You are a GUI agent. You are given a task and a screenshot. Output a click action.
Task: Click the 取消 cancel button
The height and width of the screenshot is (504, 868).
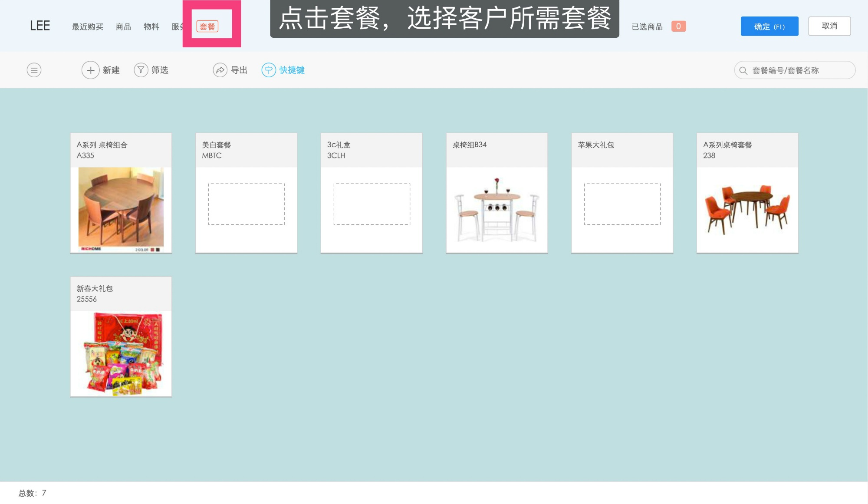(x=829, y=26)
